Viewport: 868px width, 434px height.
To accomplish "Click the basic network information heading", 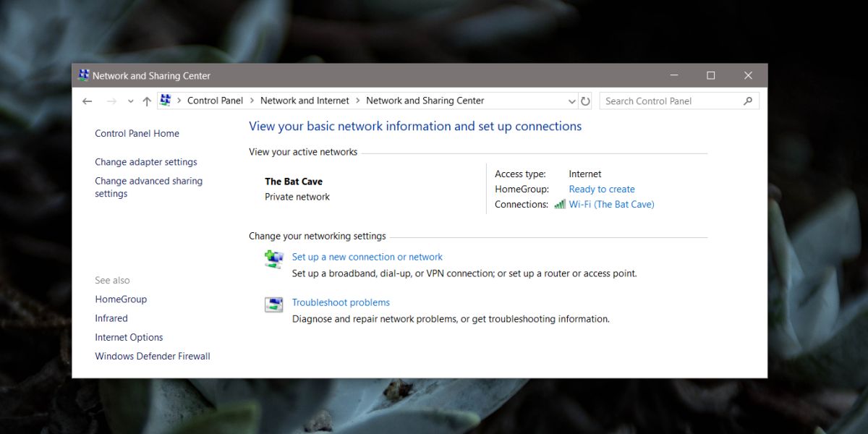I will [415, 127].
